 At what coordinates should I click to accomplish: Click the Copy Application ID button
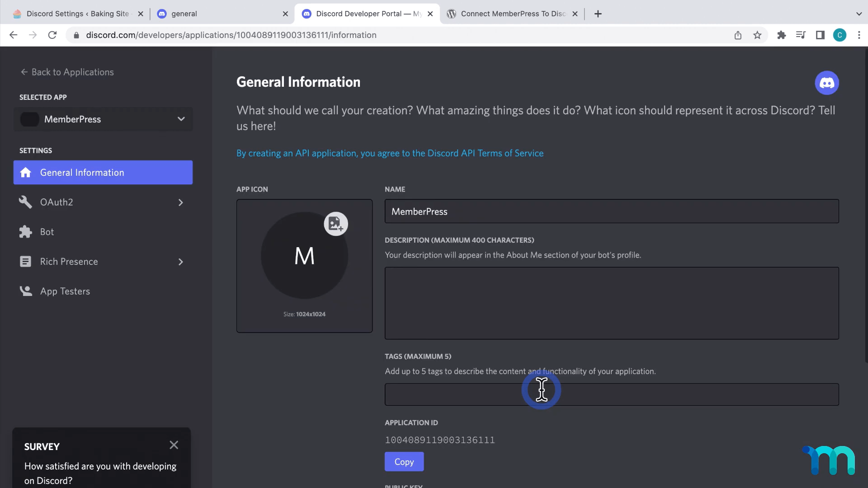404,462
